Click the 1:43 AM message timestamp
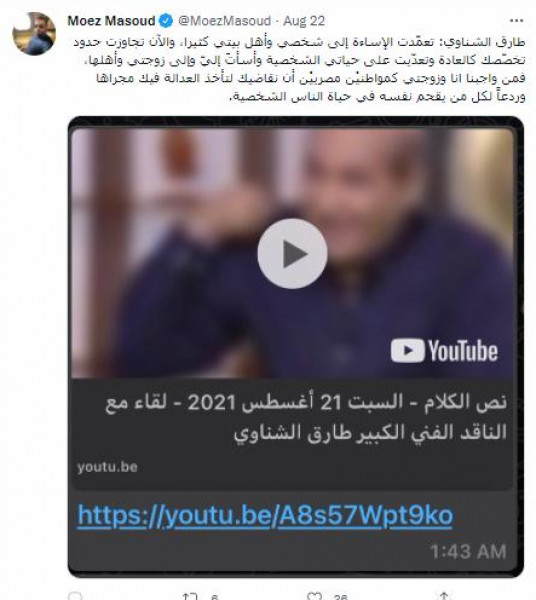This screenshot has height=600, width=536. tap(468, 552)
